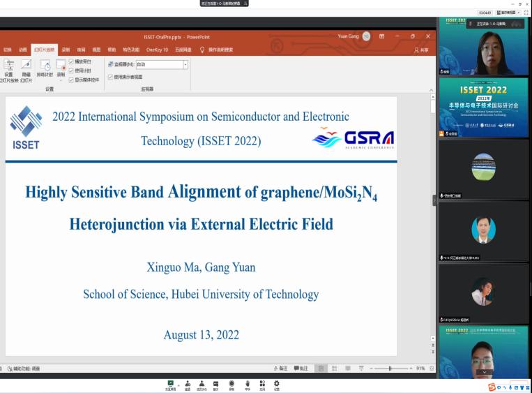This screenshot has height=393, width=532.
Task: Click the record icon in meeting toolbar
Action: coord(231,384)
